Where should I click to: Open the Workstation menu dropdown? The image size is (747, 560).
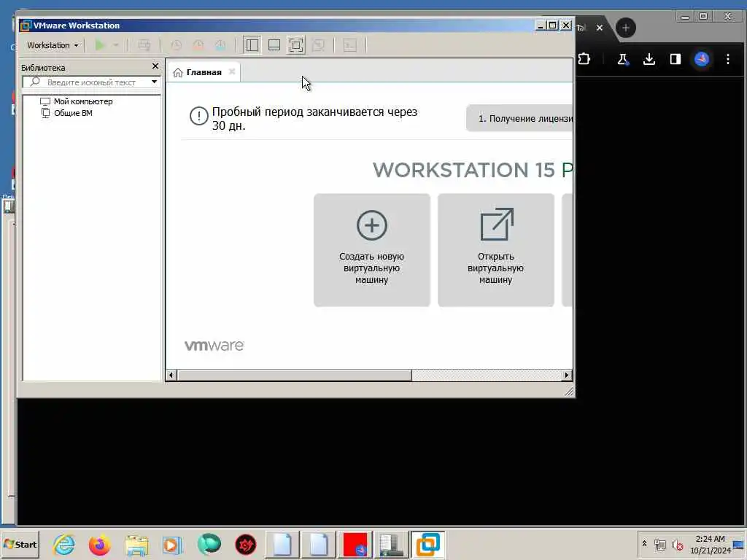[53, 45]
